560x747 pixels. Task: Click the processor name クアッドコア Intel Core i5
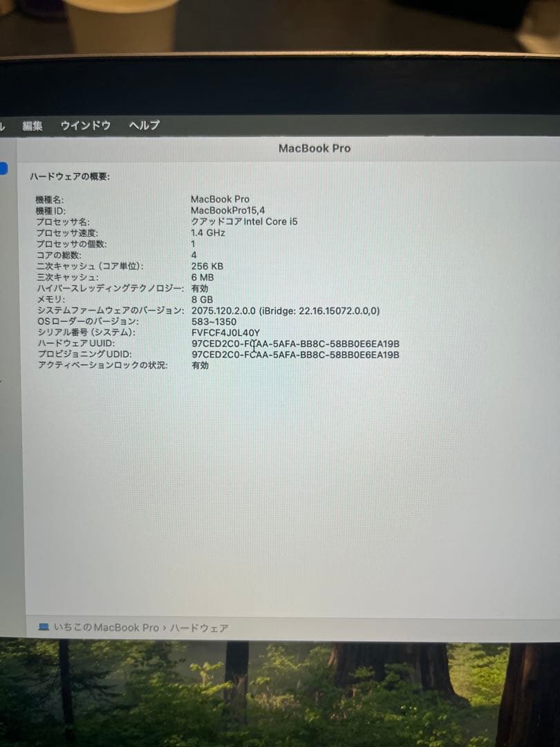244,221
